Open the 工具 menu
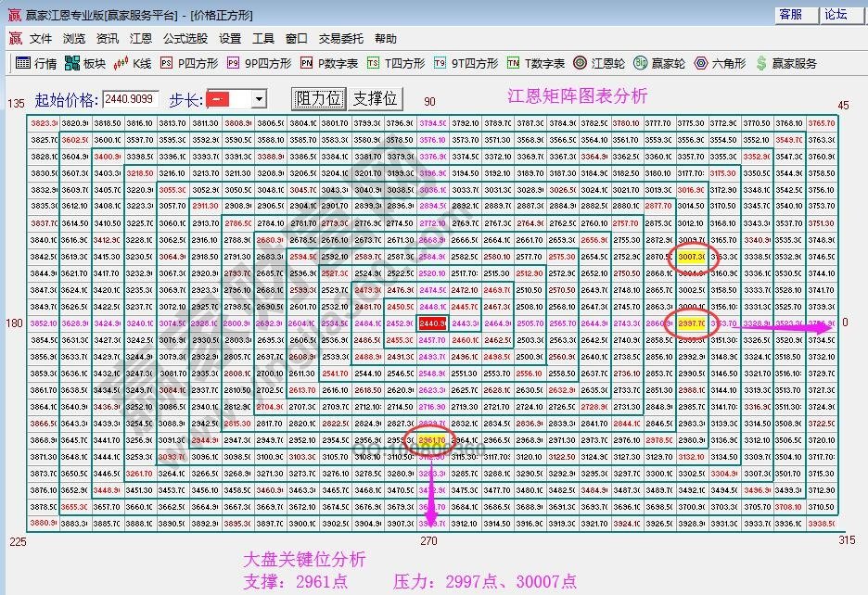The width and height of the screenshot is (868, 595). click(264, 39)
